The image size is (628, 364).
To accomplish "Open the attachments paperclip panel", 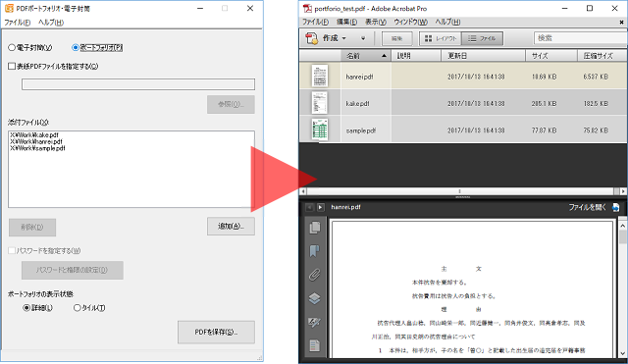I will click(x=315, y=275).
